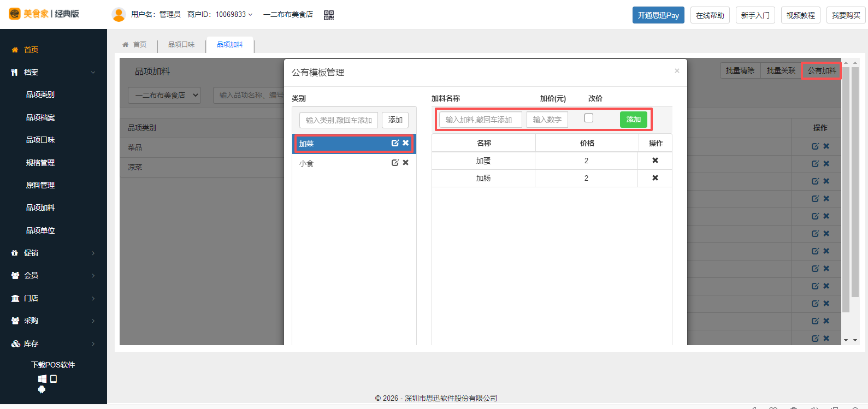868x409 pixels.
Task: Focus the 输入加料 topping name field
Action: [x=481, y=120]
